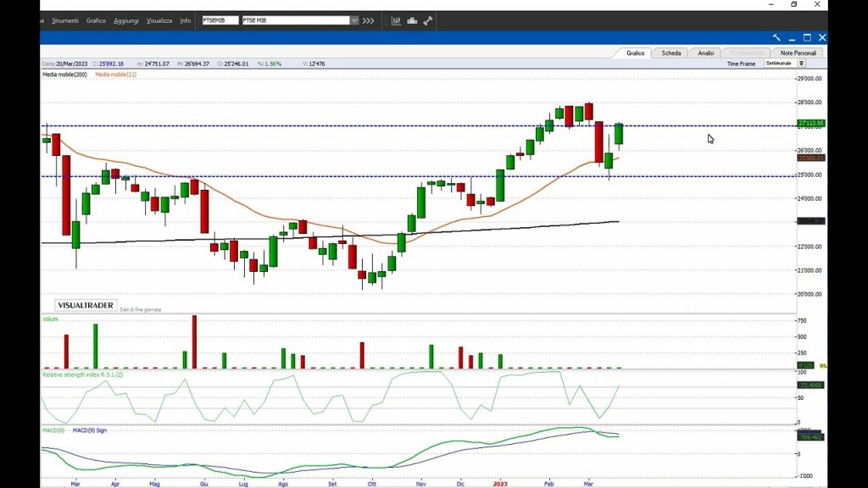Screen dimensions: 868x488
Task: Click the bar ranking toolbar icon
Action: 412,20
